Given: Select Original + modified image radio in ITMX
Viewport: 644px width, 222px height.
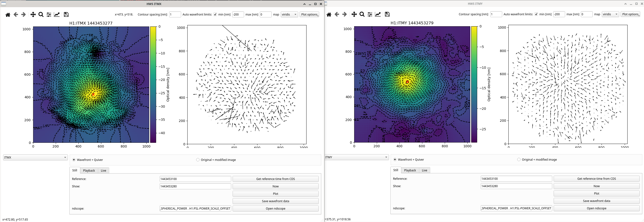Looking at the screenshot, I should [x=198, y=160].
